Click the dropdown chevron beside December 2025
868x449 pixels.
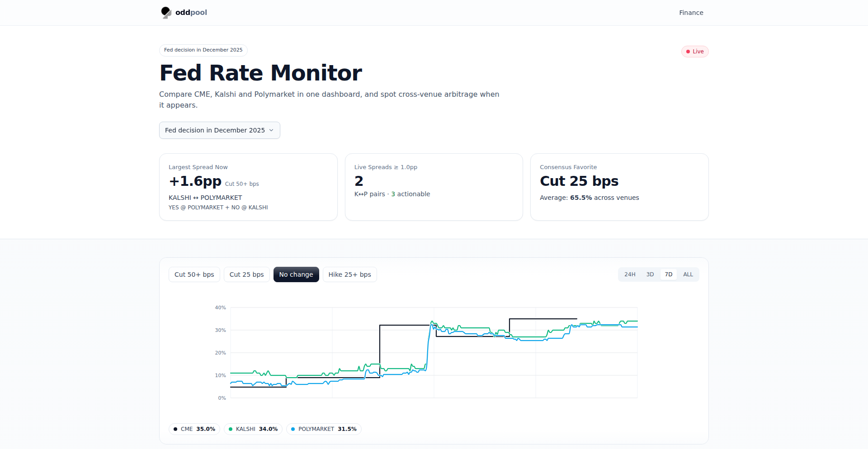click(x=271, y=130)
